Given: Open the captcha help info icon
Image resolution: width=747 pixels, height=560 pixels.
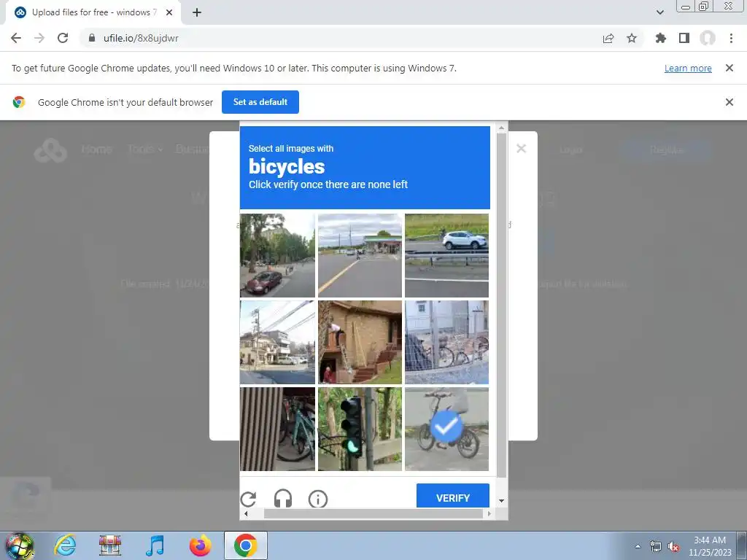Looking at the screenshot, I should click(x=318, y=499).
